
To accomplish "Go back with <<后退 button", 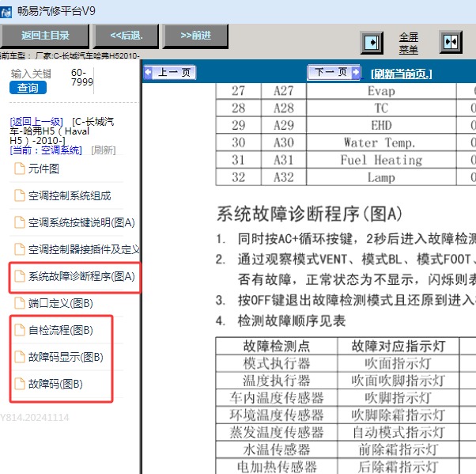I will tap(126, 36).
